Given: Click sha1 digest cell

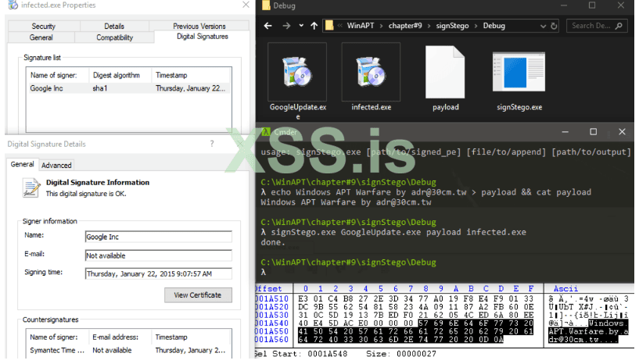Looking at the screenshot, I should click(100, 88).
